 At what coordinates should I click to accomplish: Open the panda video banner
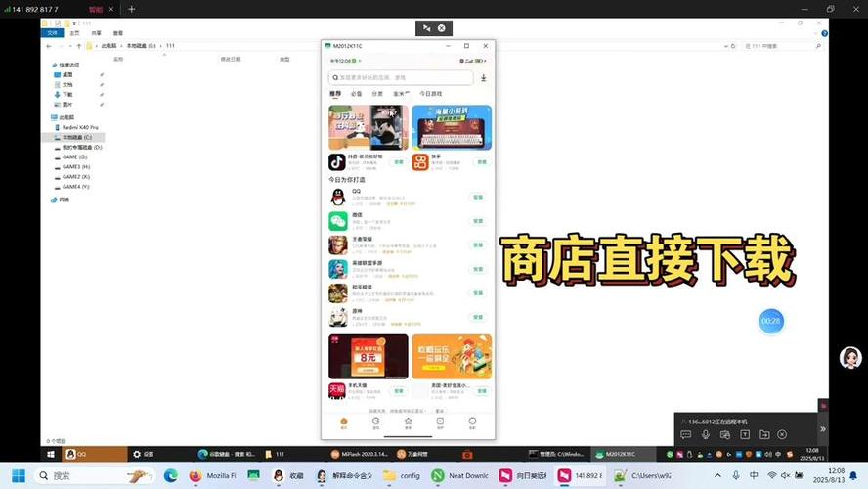369,127
